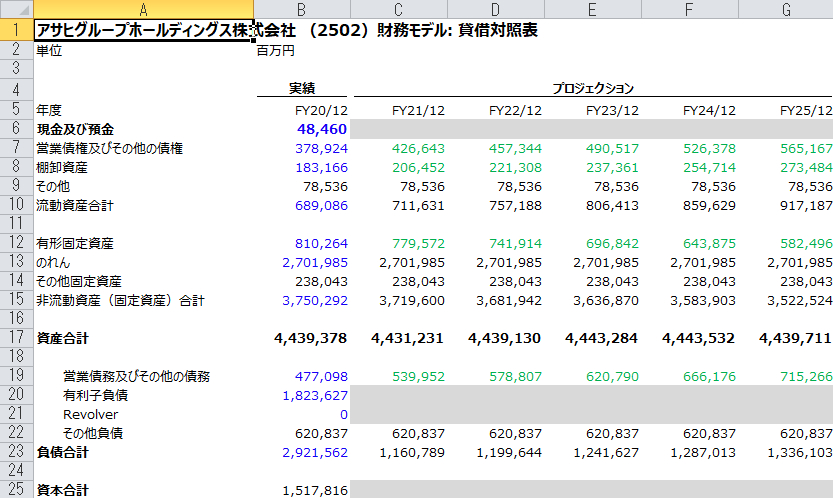Select column F header
Viewport: 833px width, 498px height.
tap(690, 9)
